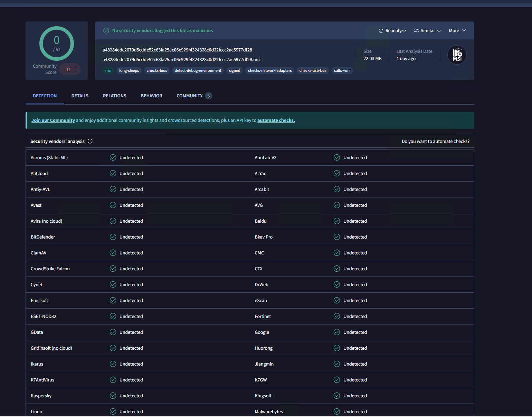This screenshot has width=532, height=417.
Task: Click the Undetected check icon for AVG
Action: click(337, 205)
